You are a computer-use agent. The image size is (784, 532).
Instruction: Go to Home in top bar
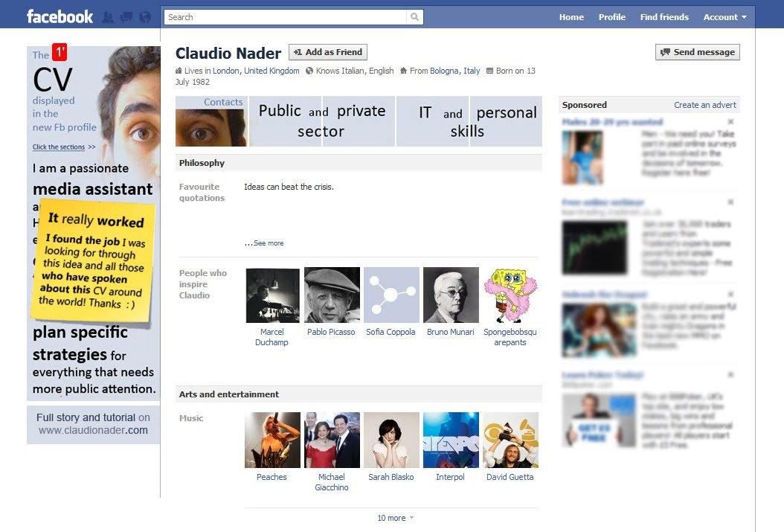click(x=571, y=17)
